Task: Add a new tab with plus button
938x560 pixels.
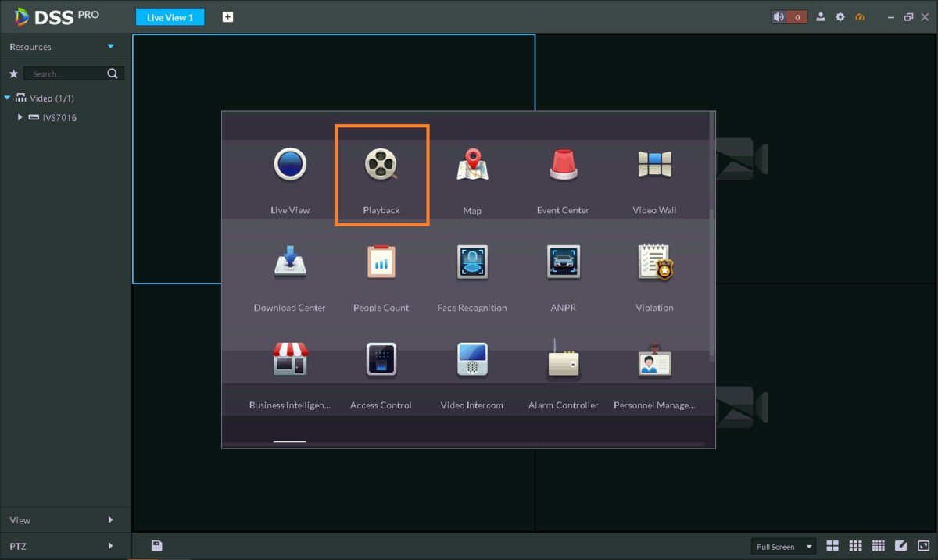Action: (x=227, y=17)
